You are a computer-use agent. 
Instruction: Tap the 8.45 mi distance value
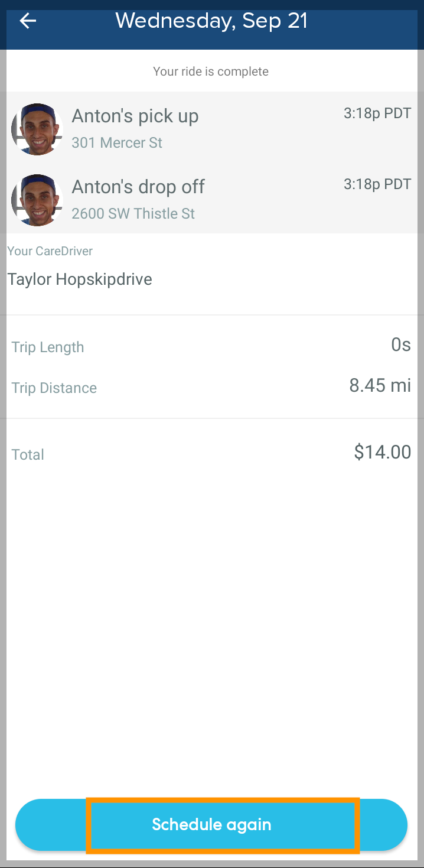click(x=380, y=385)
